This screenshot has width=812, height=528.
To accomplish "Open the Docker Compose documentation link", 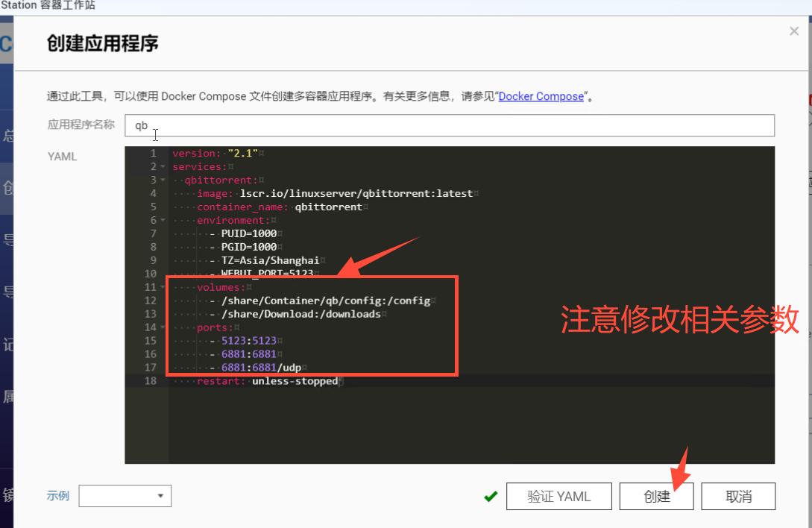I will click(x=541, y=96).
